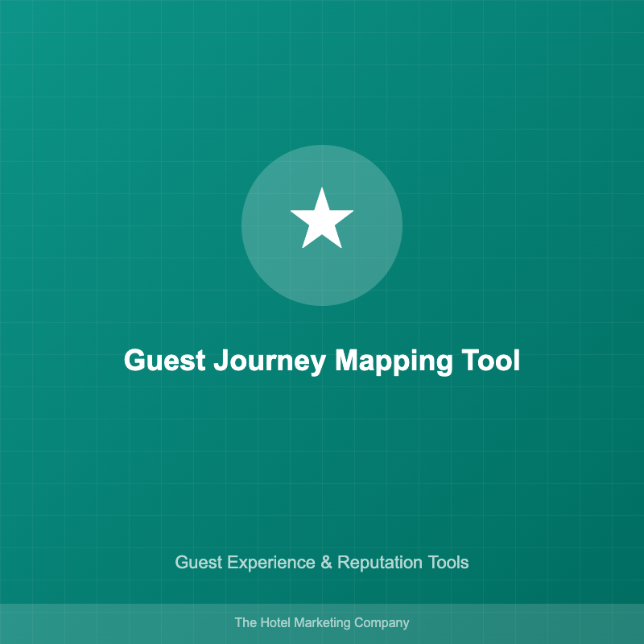
Task: Open The Hotel Marketing Company footer link
Action: [x=322, y=622]
